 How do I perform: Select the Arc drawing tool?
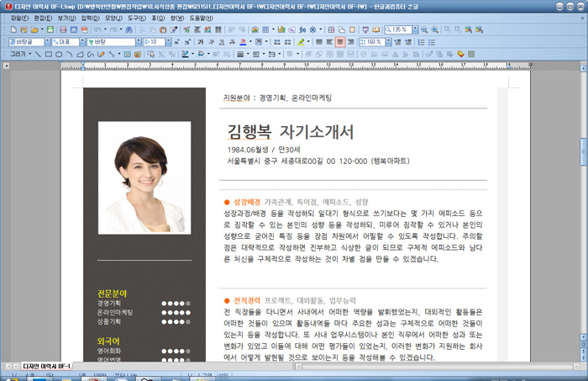point(70,54)
